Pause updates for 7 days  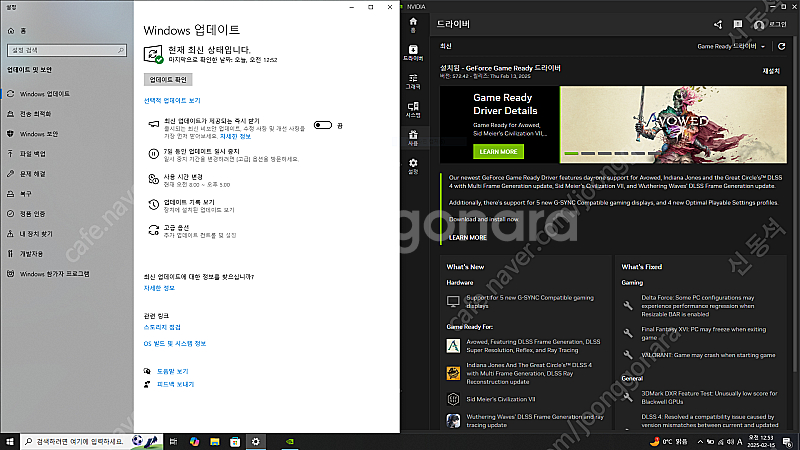coord(223,155)
